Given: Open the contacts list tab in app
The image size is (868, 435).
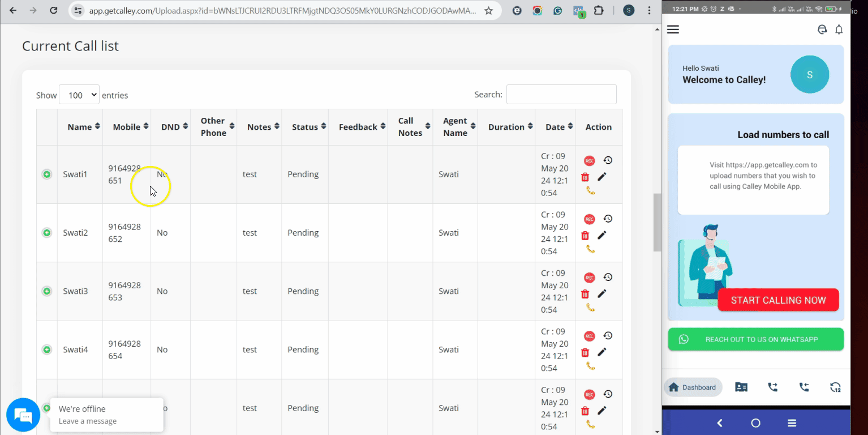Looking at the screenshot, I should (741, 387).
